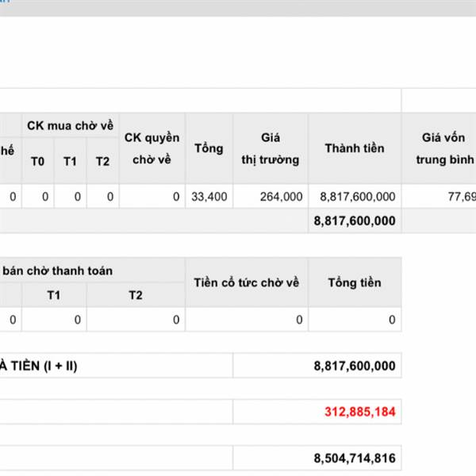Screen dimensions: 476x476
Task: Click the bán chờ thanh toán header
Action: pos(57,271)
